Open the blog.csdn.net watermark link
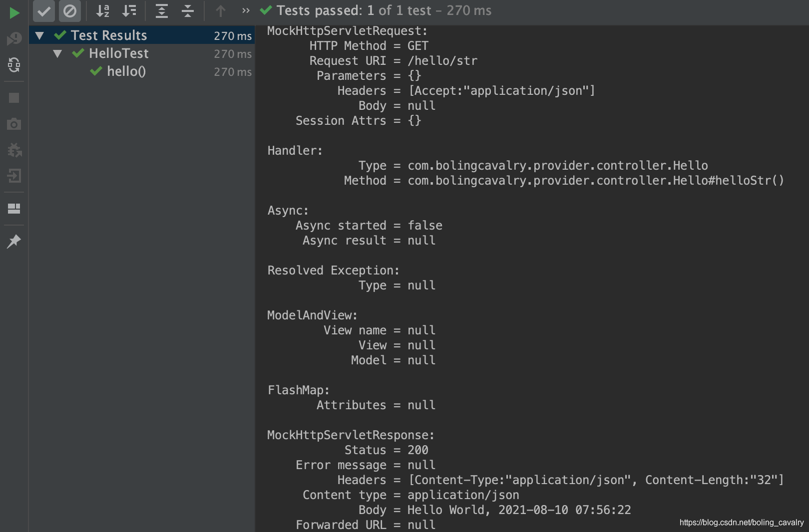809x532 pixels. [741, 523]
